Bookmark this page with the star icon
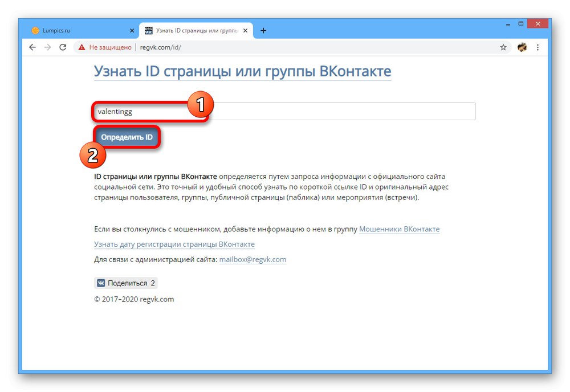This screenshot has width=570, height=392. point(503,47)
